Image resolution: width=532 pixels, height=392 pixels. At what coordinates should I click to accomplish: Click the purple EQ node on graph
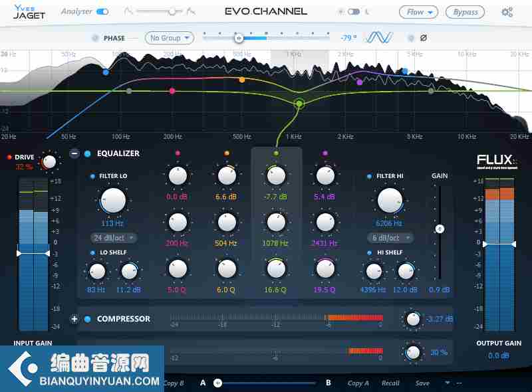click(x=360, y=82)
